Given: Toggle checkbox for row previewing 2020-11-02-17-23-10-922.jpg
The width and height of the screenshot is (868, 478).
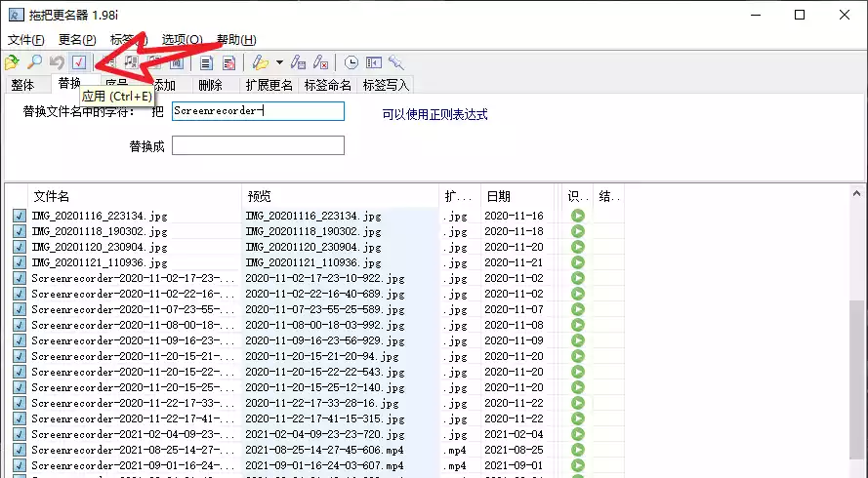Looking at the screenshot, I should tap(20, 278).
